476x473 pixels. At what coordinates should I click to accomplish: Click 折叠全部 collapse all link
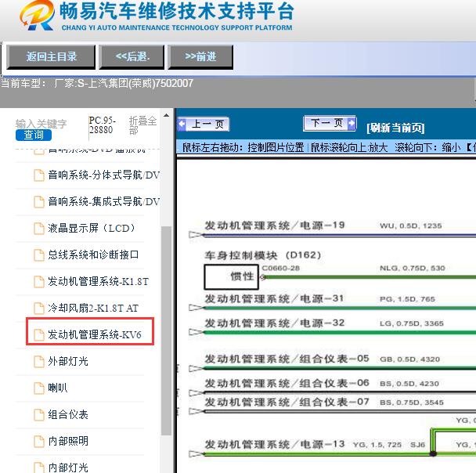click(x=142, y=125)
